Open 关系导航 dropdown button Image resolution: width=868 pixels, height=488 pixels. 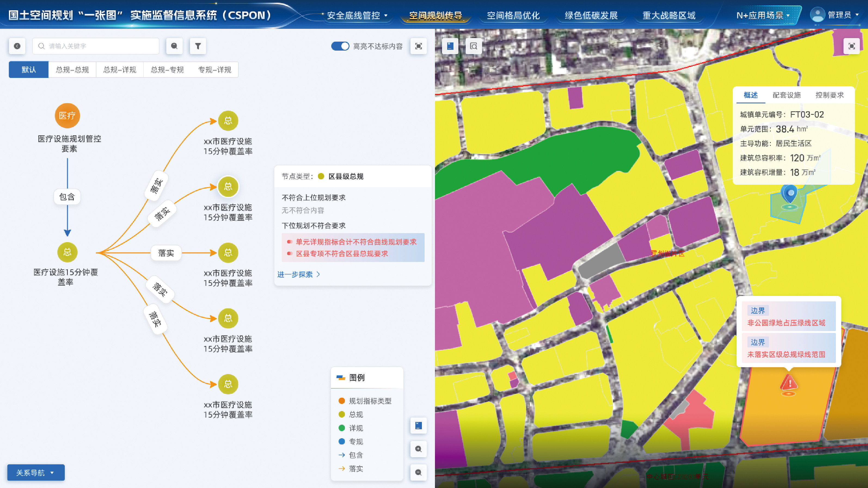point(36,472)
